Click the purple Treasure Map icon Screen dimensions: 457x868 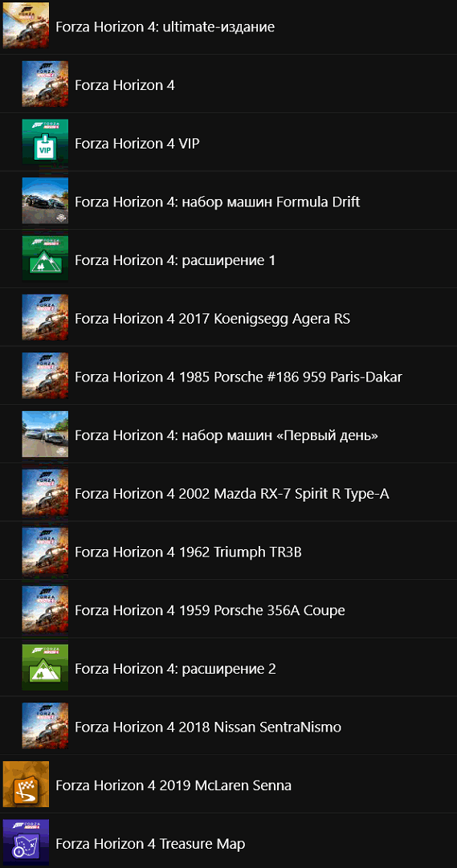point(26,842)
